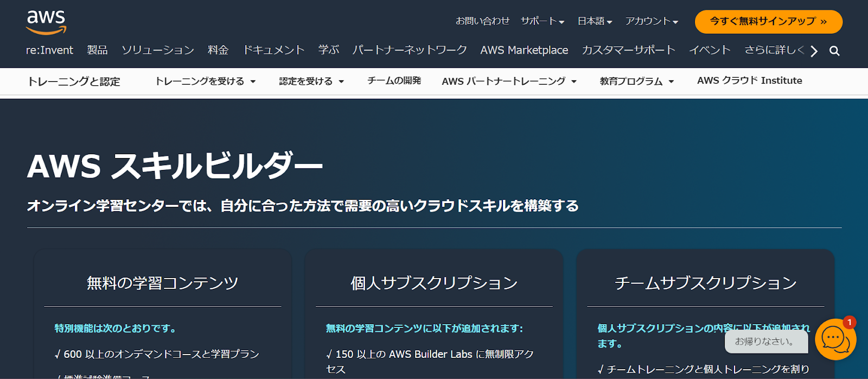
Task: Click トレーニングと認定 heading link
Action: coord(74,81)
